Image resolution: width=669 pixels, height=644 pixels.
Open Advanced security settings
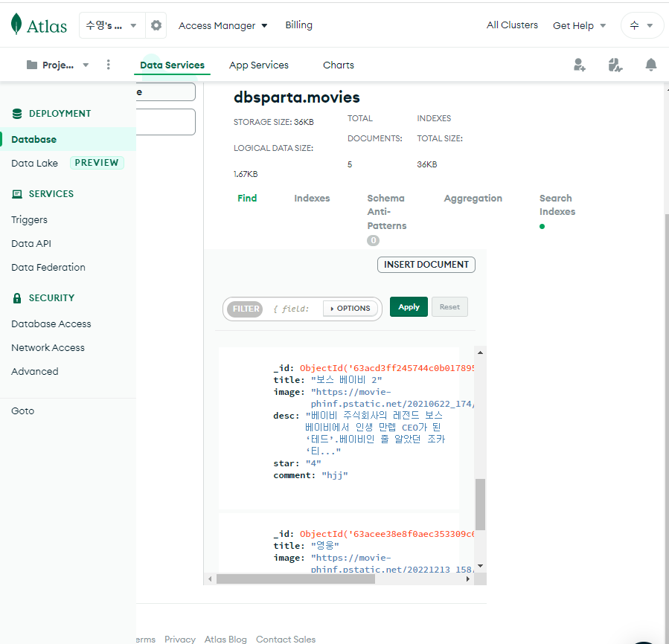[x=34, y=371]
